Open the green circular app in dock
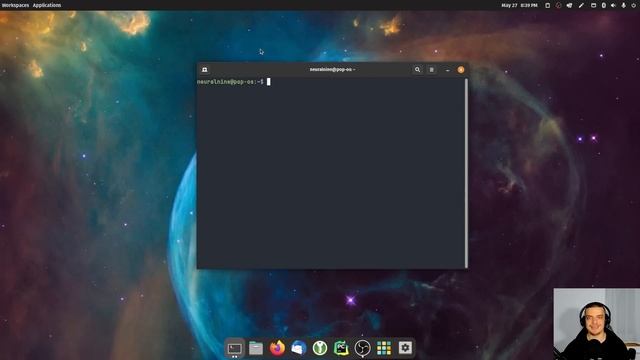 [x=320, y=348]
